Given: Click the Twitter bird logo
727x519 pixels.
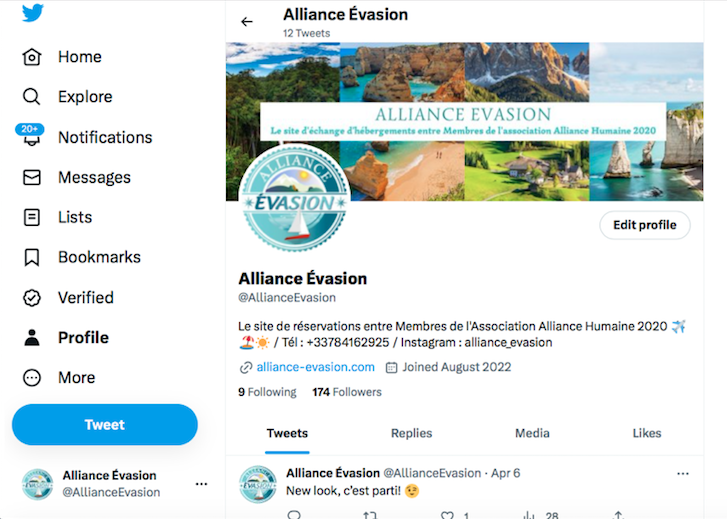Looking at the screenshot, I should pos(33,14).
